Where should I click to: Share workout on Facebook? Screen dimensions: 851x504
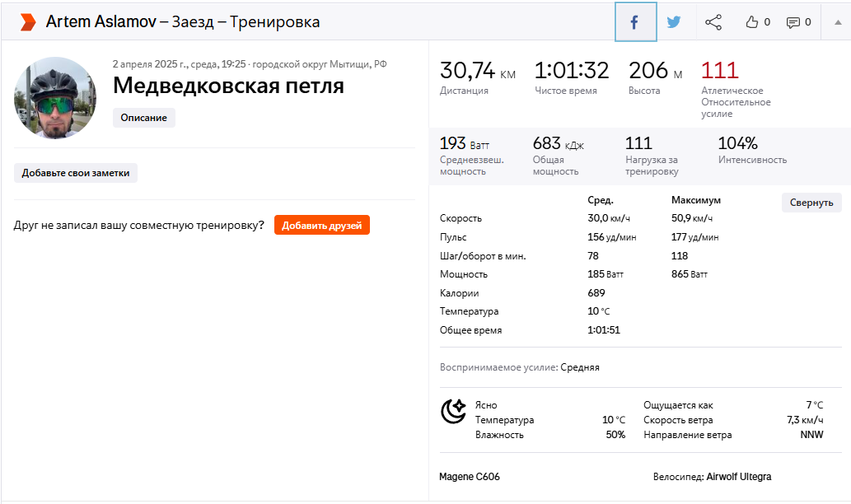coord(635,22)
